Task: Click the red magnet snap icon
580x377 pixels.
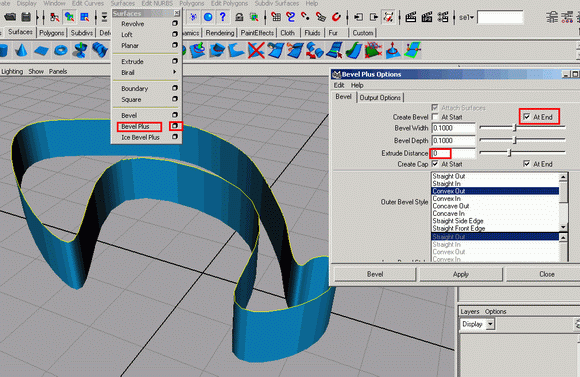Action: coord(336,17)
